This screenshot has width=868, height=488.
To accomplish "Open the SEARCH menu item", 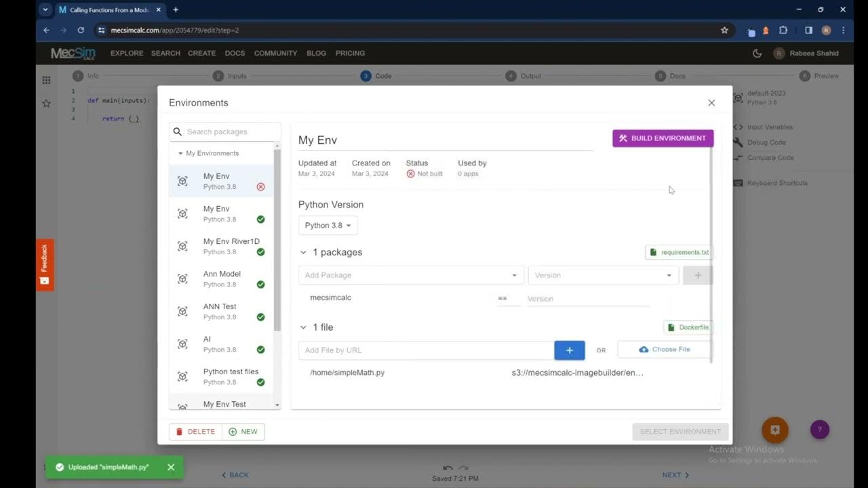I will 165,53.
